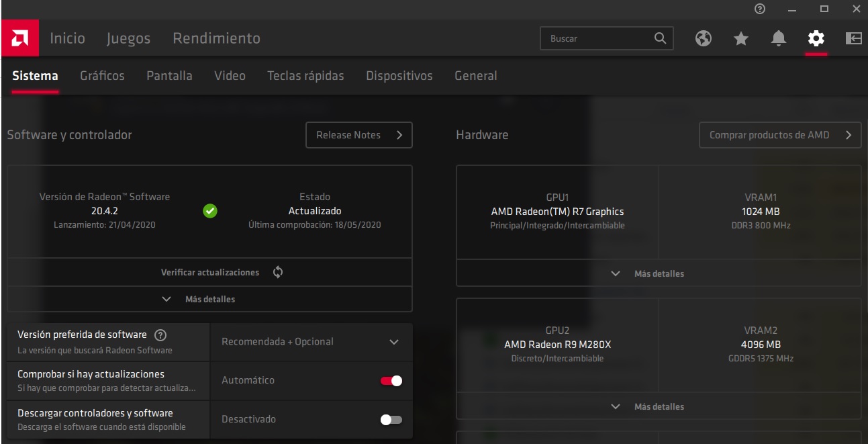Click the 4096 MB VRAM2 value
868x444 pixels.
pyautogui.click(x=760, y=345)
